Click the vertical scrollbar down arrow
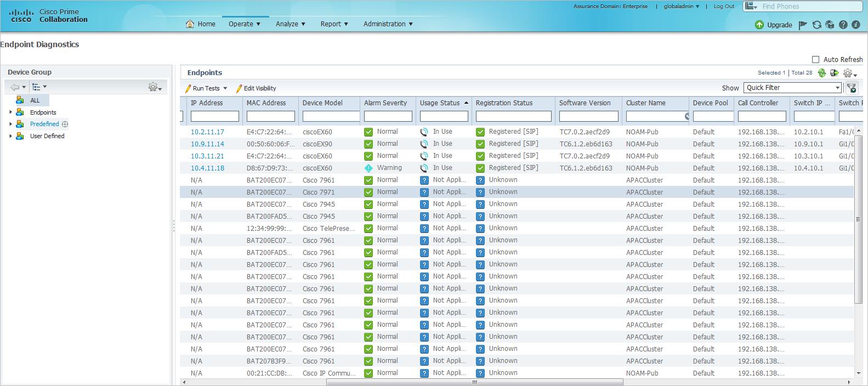Screen dimensions: 868x386 pyautogui.click(x=858, y=374)
